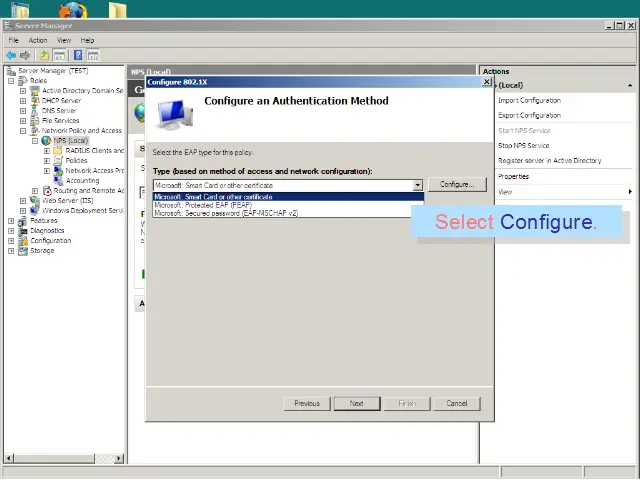The height and width of the screenshot is (480, 640).
Task: Open the View menu
Action: [64, 40]
